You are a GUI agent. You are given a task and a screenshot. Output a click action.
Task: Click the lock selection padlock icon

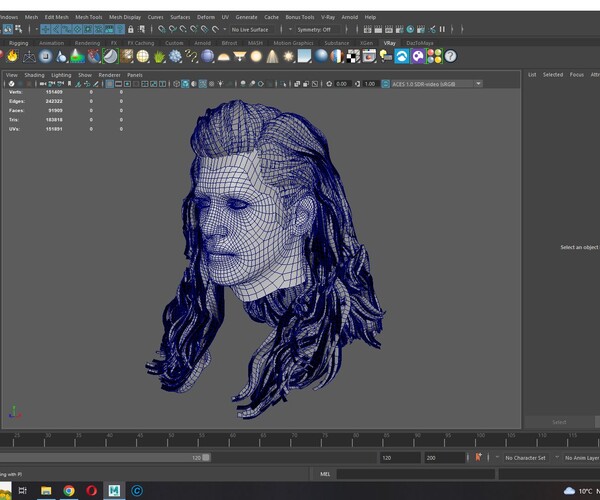[x=131, y=29]
